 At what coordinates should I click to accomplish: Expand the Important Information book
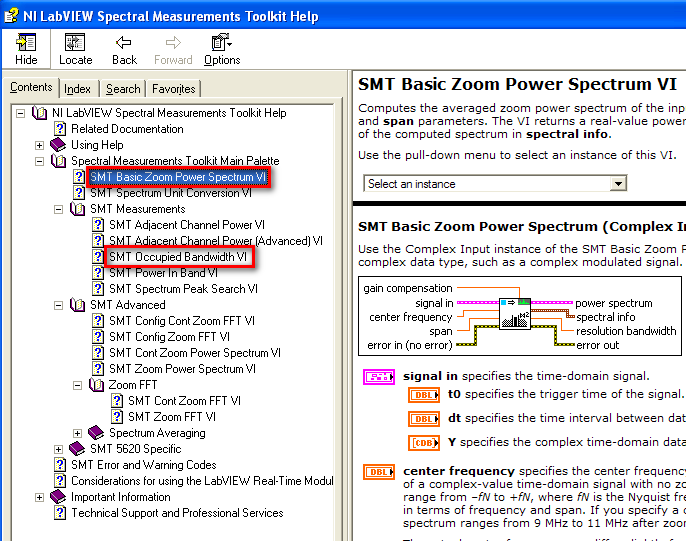[39, 497]
